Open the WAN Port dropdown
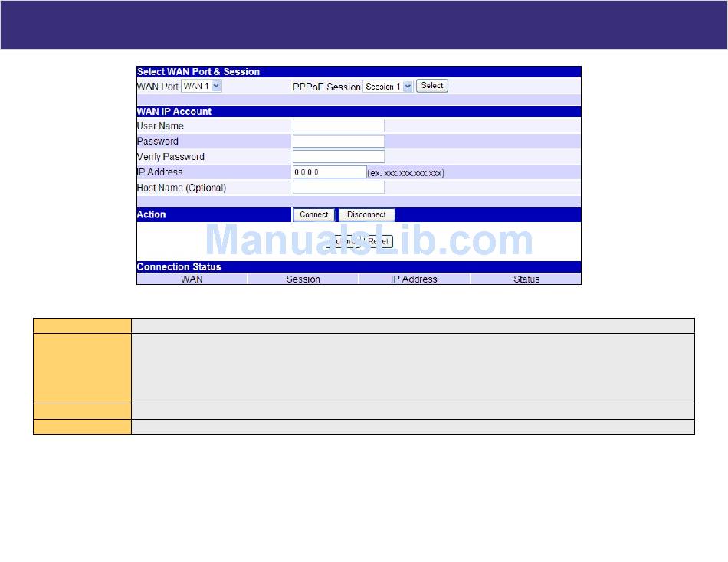 202,87
